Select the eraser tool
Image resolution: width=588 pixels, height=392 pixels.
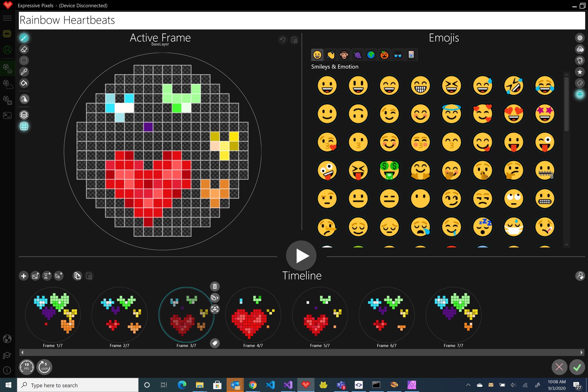coord(24,49)
